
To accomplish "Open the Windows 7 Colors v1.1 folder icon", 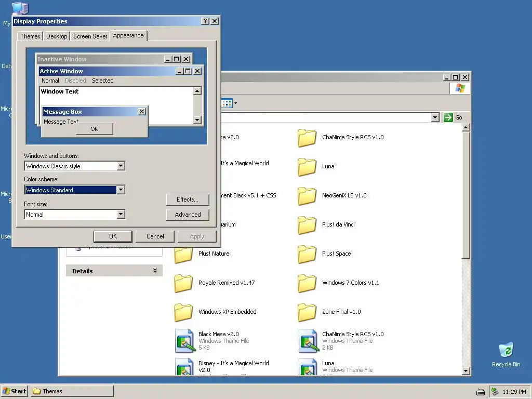I will 307,283.
